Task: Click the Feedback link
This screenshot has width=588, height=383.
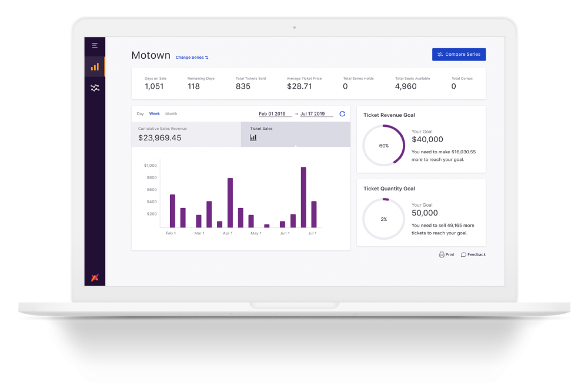Action: point(475,254)
